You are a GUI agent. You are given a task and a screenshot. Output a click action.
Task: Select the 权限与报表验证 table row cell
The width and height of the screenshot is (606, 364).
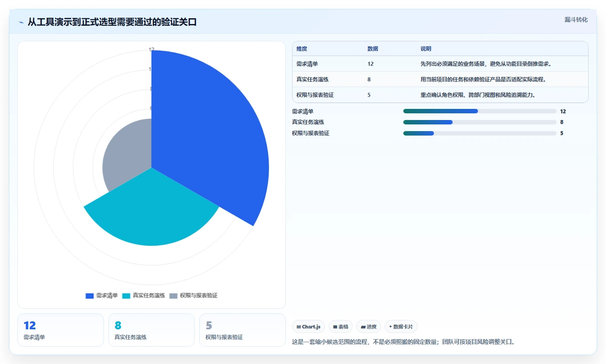[x=315, y=95]
